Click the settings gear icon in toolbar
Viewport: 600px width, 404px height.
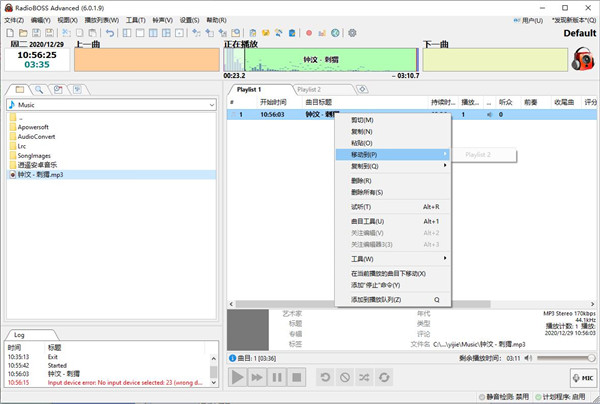pyautogui.click(x=352, y=33)
